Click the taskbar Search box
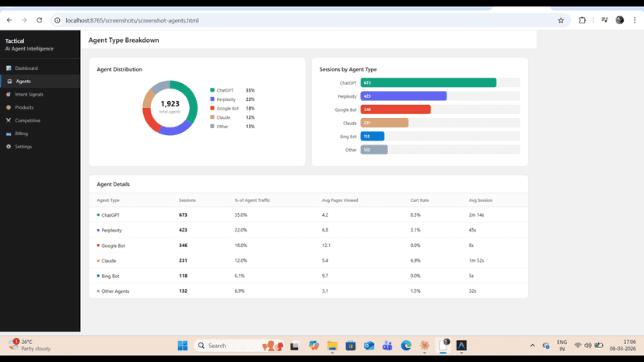Image resolution: width=644 pixels, height=362 pixels. (239, 346)
